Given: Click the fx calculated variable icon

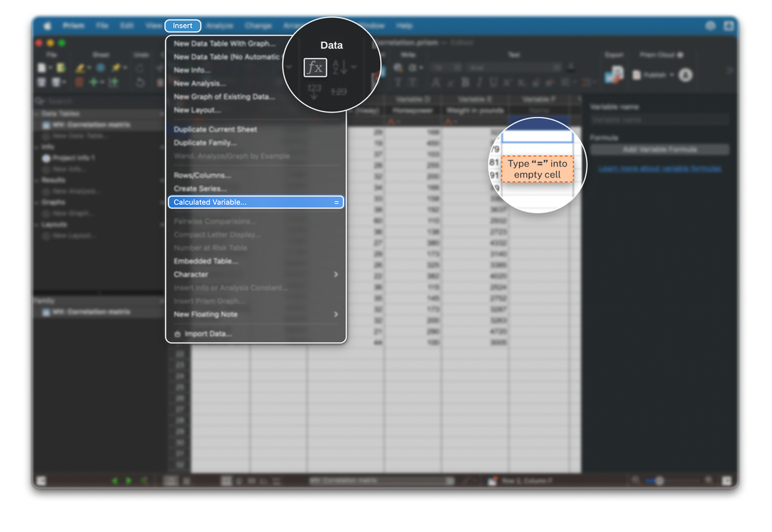Looking at the screenshot, I should [x=315, y=68].
